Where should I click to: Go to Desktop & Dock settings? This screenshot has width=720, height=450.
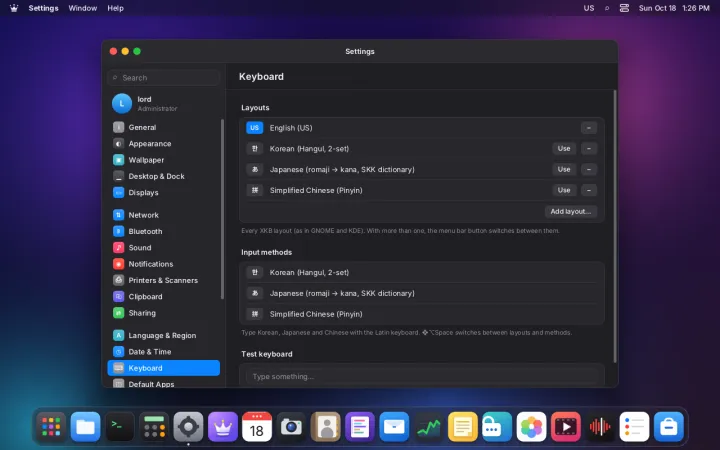[163, 176]
